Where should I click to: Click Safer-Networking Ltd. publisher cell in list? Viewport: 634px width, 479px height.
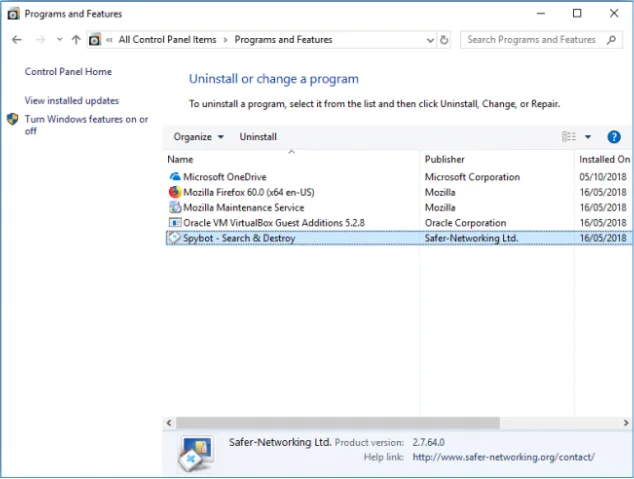(471, 238)
